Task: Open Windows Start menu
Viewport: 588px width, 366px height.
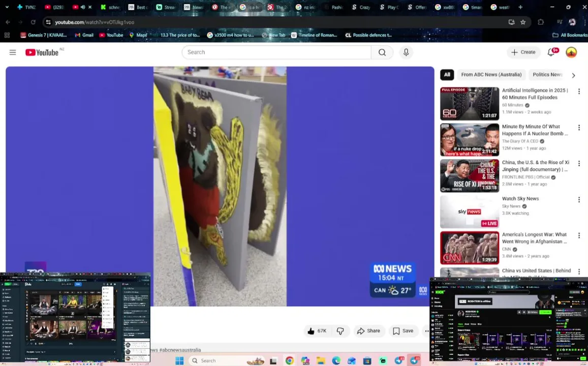Action: (x=179, y=361)
